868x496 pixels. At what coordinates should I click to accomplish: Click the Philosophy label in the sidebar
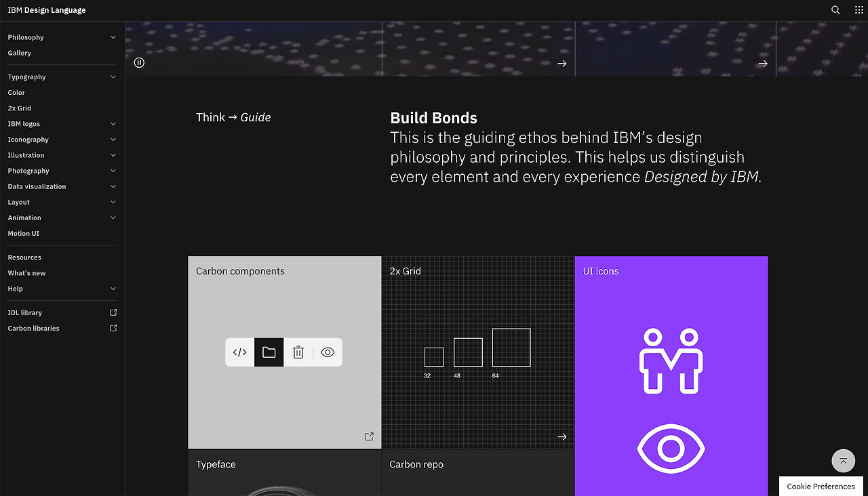(26, 37)
